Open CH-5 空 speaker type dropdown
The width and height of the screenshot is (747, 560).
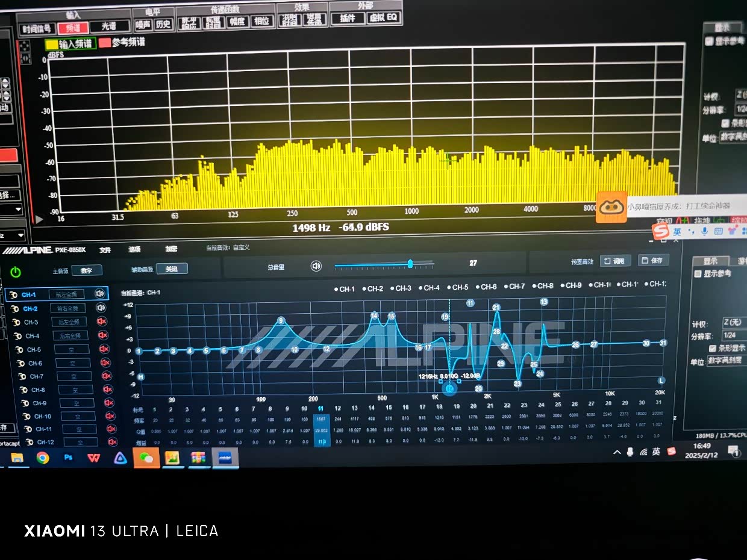point(72,350)
